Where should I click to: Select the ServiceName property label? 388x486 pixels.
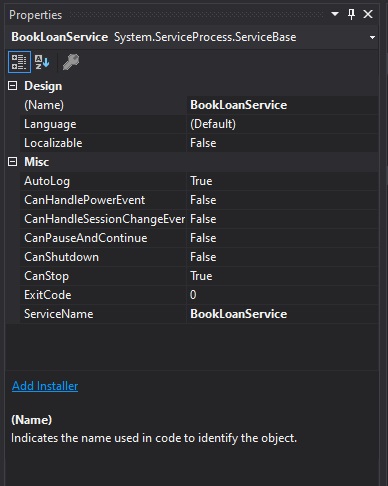point(59,314)
